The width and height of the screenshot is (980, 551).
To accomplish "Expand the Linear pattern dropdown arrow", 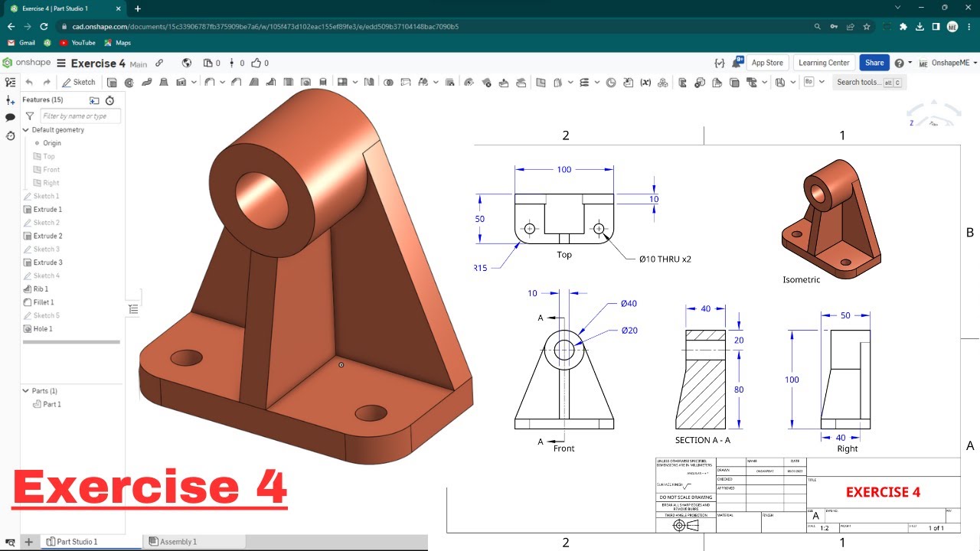I will pyautogui.click(x=354, y=82).
